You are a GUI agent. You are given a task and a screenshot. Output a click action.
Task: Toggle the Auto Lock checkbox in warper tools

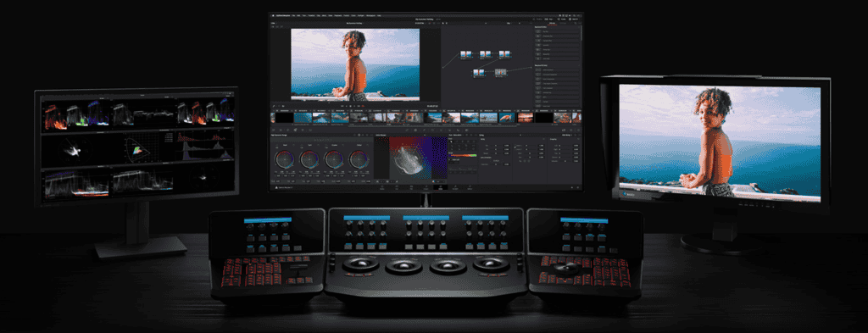(x=449, y=159)
